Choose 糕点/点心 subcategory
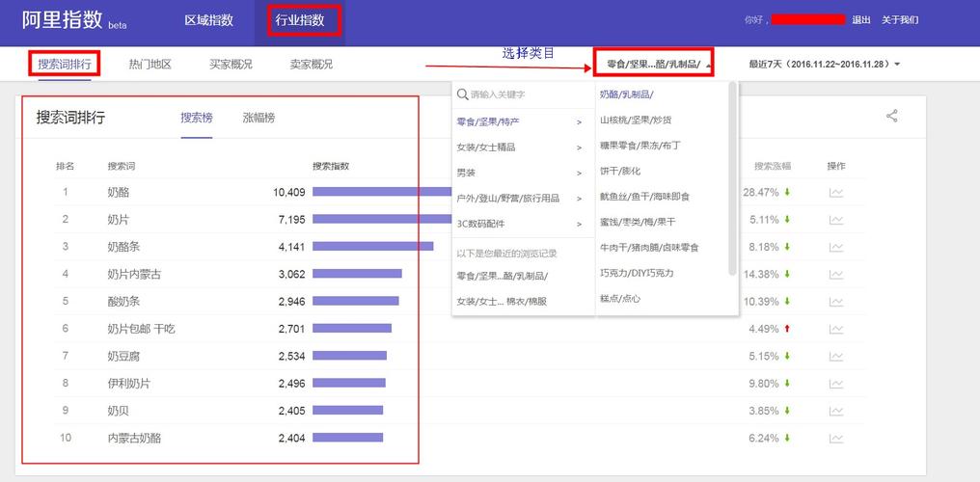 620,299
